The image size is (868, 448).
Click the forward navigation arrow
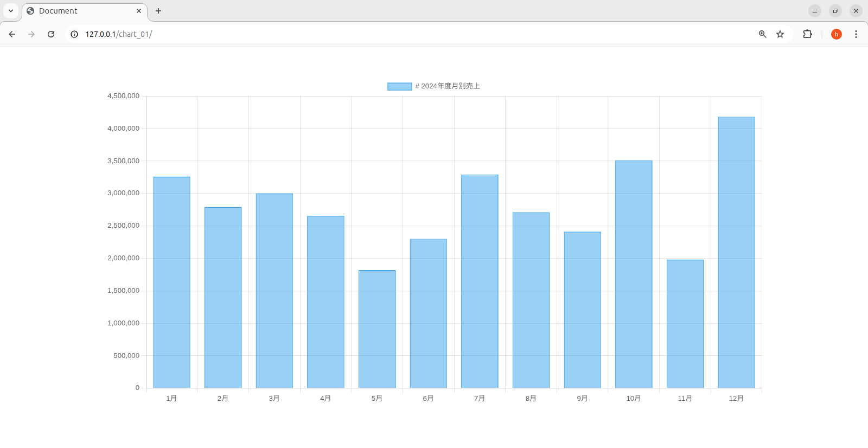click(31, 34)
